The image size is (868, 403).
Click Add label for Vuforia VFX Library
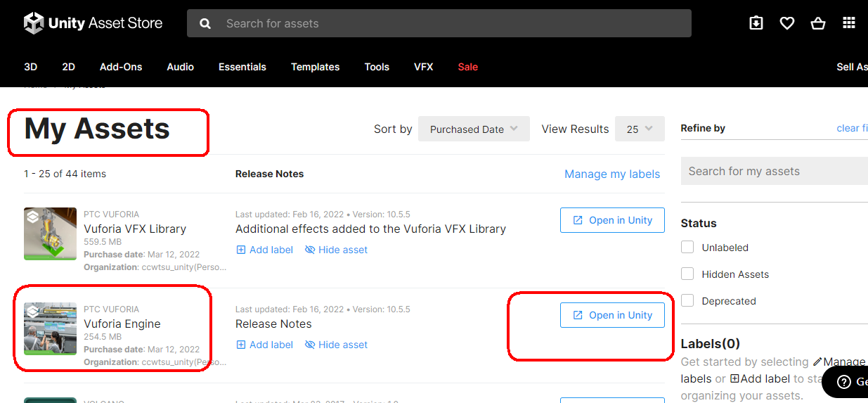tap(264, 250)
